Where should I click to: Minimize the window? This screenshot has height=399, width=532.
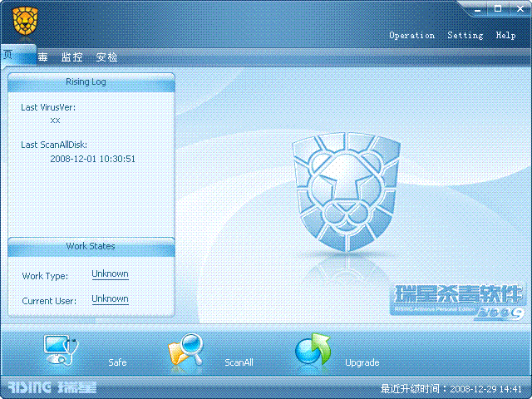477,9
